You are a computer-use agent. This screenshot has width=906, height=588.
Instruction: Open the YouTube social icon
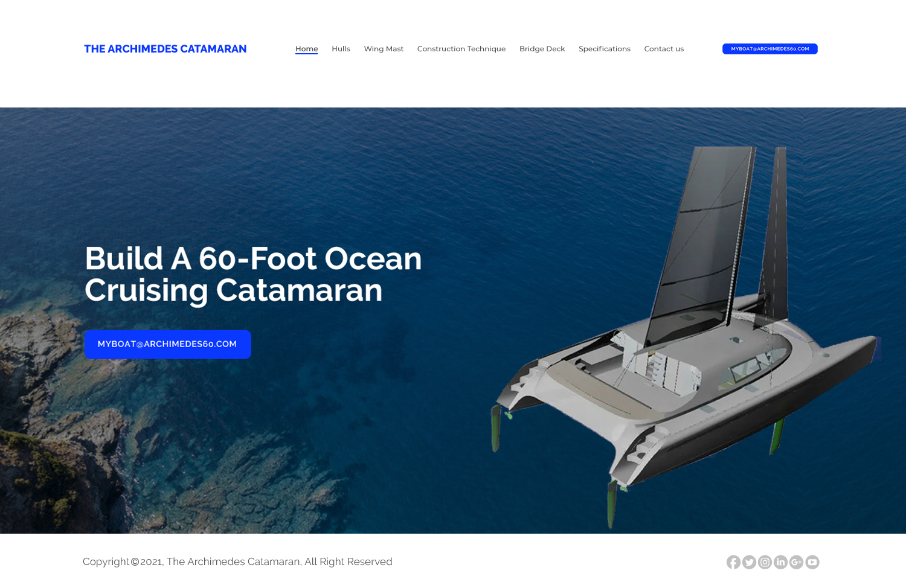812,562
